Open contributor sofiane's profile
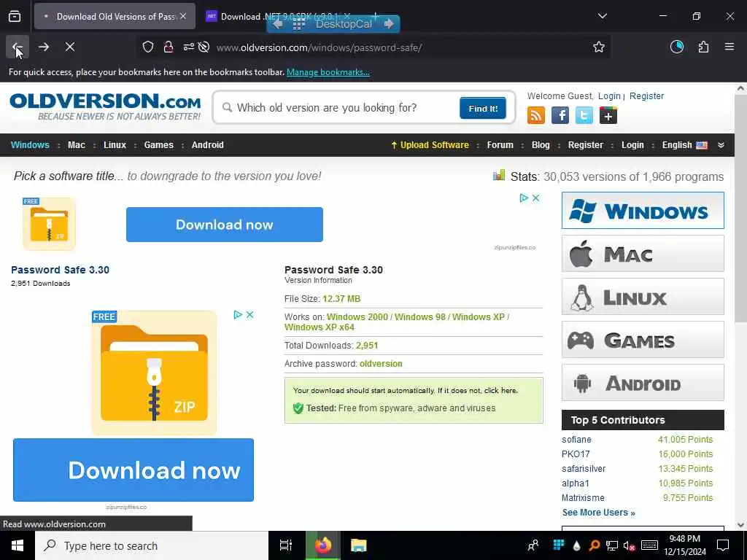This screenshot has width=747, height=560. pyautogui.click(x=576, y=440)
